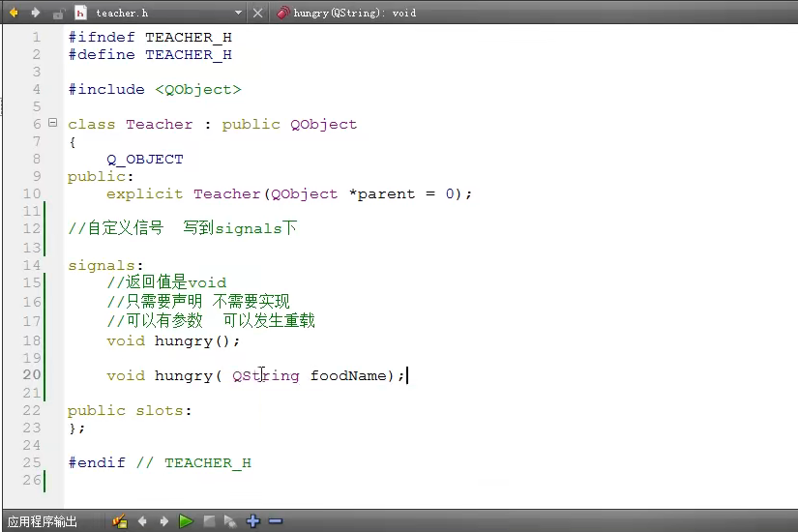Click 'explicit' keyword on line 10
Viewport: 798px width, 532px height.
click(x=144, y=194)
